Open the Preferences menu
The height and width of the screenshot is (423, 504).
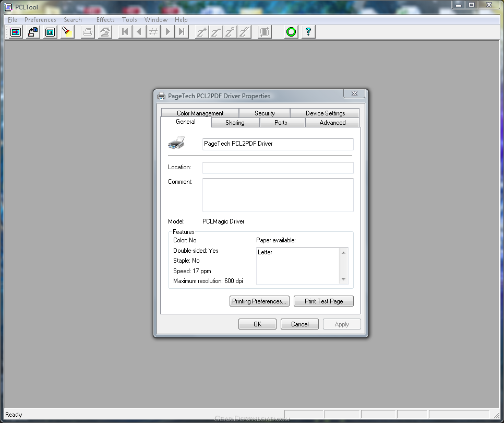[x=40, y=20]
